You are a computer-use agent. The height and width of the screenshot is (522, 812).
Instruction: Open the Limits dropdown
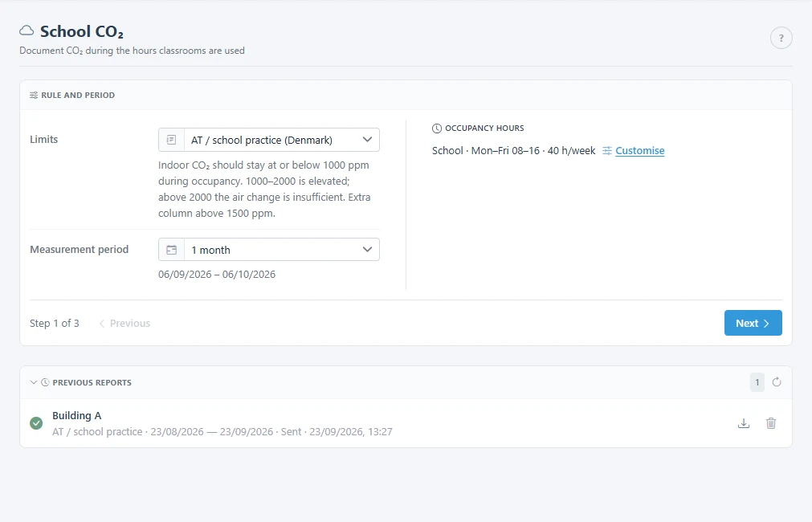click(x=269, y=140)
